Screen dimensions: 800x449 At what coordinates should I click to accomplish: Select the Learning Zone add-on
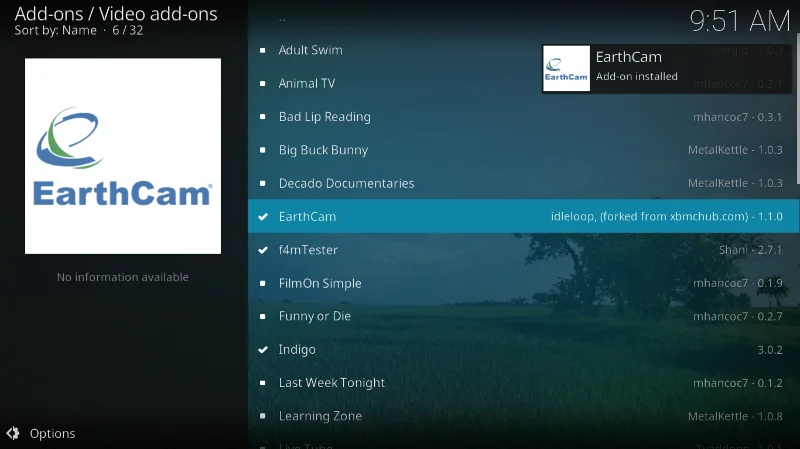click(x=523, y=416)
